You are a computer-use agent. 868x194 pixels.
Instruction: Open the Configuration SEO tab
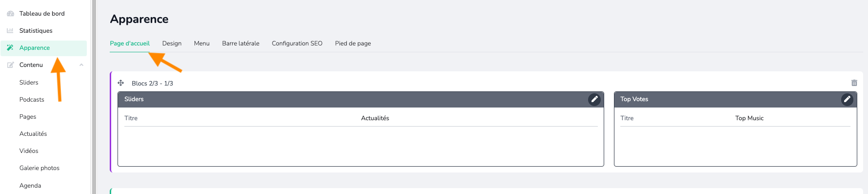[x=297, y=43]
